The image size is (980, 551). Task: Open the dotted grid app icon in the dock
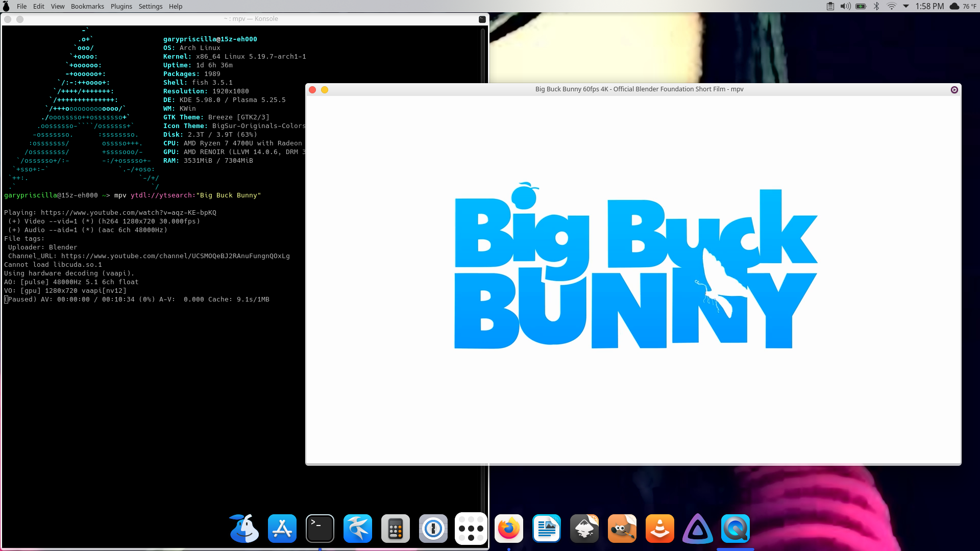[471, 529]
